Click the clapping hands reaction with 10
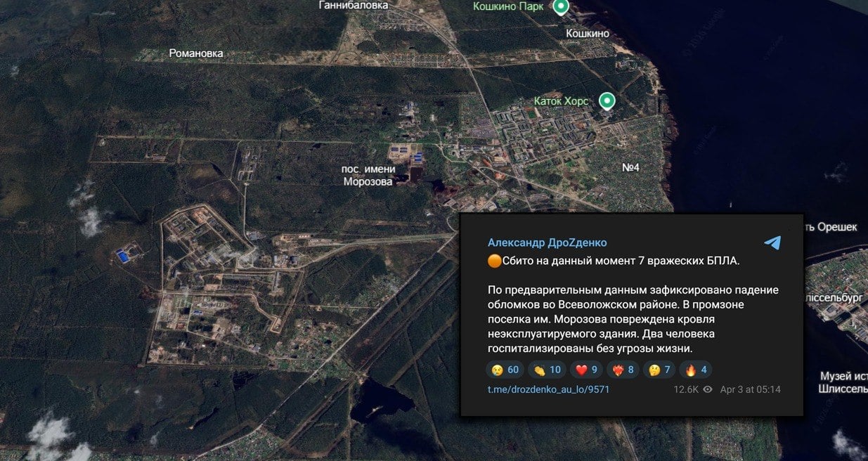Screen dimensions: 868x461 coord(546,370)
